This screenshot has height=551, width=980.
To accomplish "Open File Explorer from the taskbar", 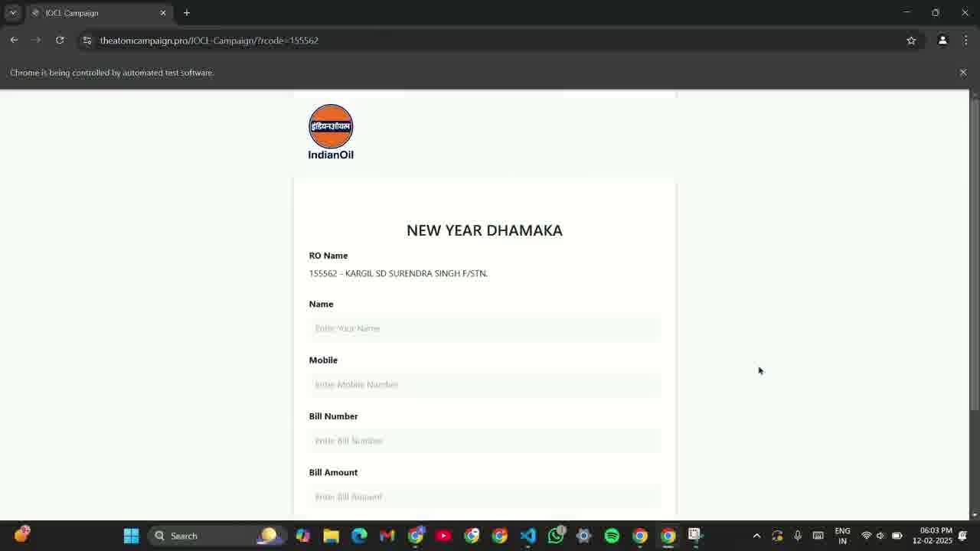I will pos(331,536).
